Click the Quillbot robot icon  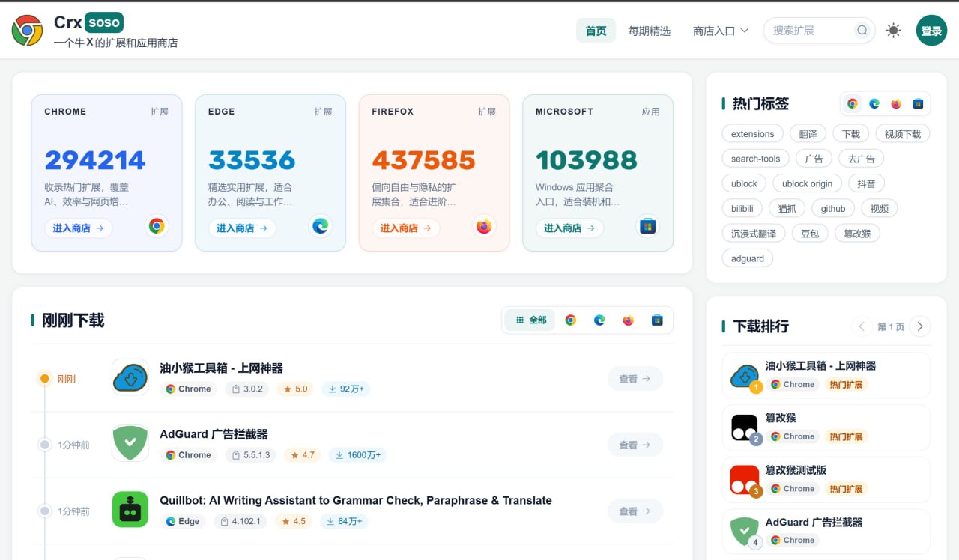pyautogui.click(x=130, y=509)
